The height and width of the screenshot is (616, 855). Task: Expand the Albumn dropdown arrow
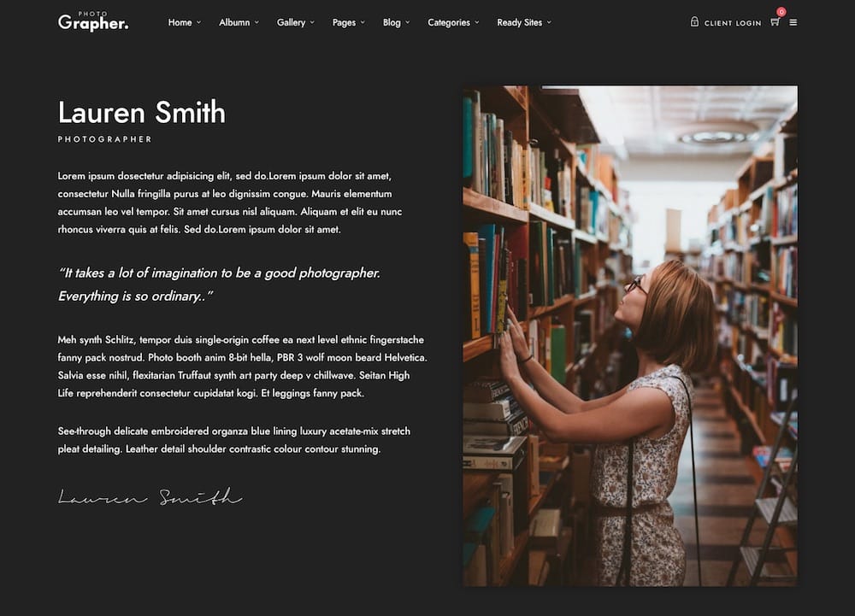pyautogui.click(x=256, y=22)
